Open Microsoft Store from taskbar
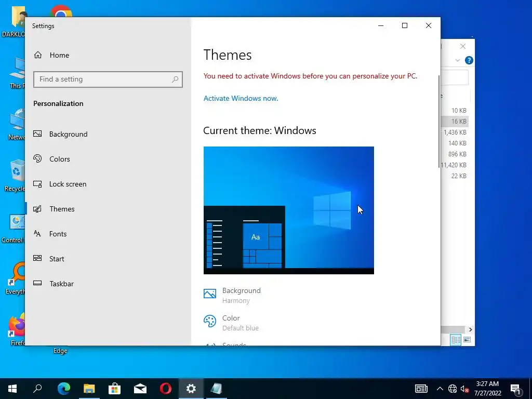Viewport: 532px width, 399px height. pyautogui.click(x=115, y=389)
